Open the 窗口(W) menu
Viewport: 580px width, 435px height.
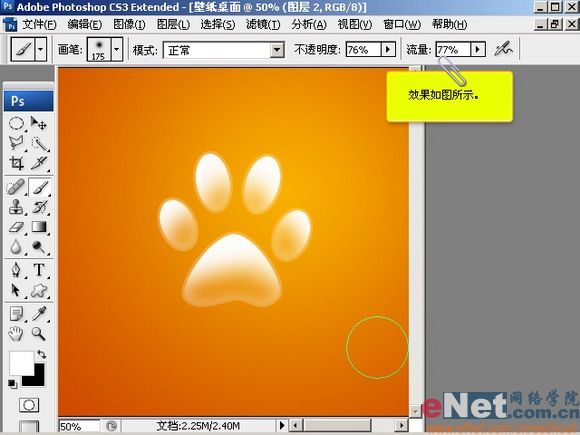click(x=402, y=25)
